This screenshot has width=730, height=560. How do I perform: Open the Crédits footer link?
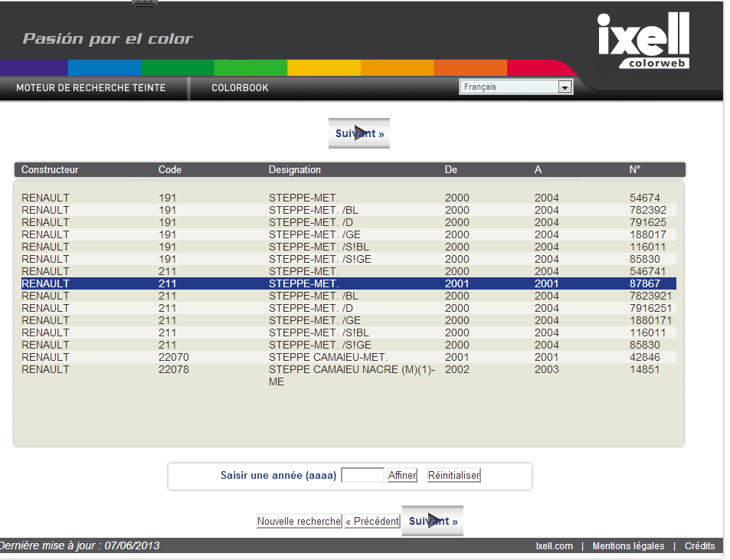pyautogui.click(x=699, y=546)
